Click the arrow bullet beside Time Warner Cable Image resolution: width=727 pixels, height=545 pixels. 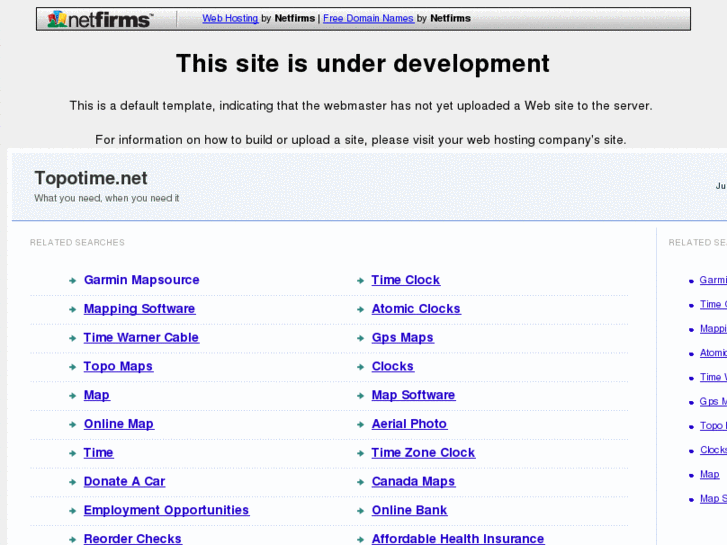coord(72,338)
